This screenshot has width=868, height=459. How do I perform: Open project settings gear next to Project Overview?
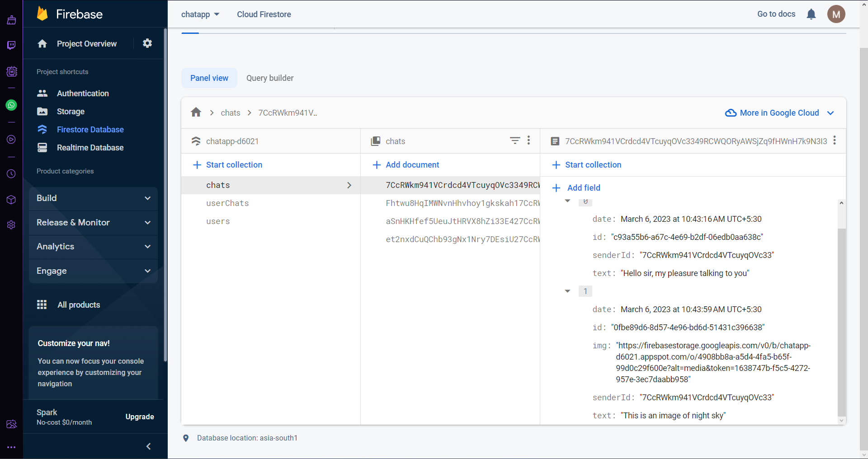(x=147, y=43)
